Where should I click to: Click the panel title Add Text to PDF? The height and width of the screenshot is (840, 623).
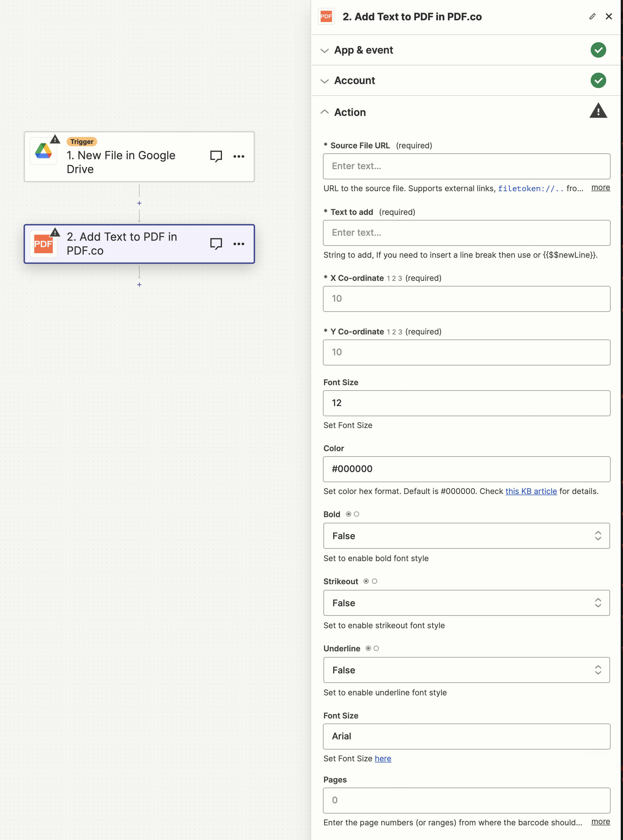point(412,17)
